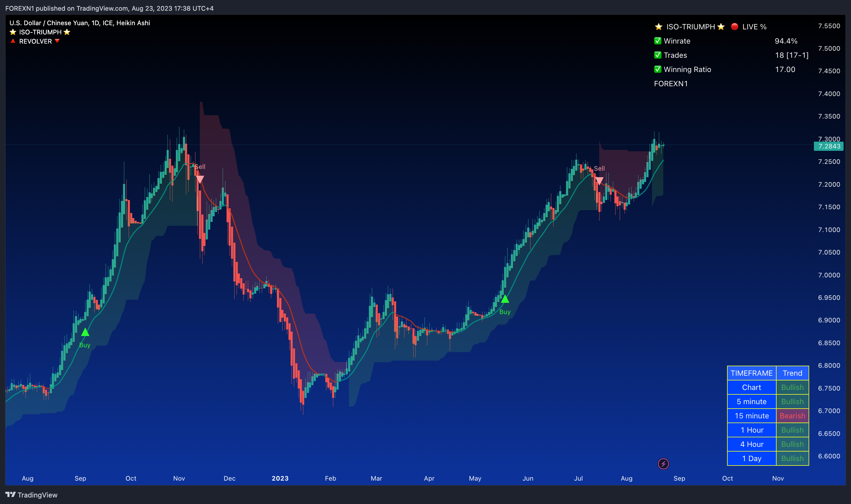Image resolution: width=851 pixels, height=504 pixels.
Task: Click the Bullish cell in the 1 Day row
Action: point(792,458)
